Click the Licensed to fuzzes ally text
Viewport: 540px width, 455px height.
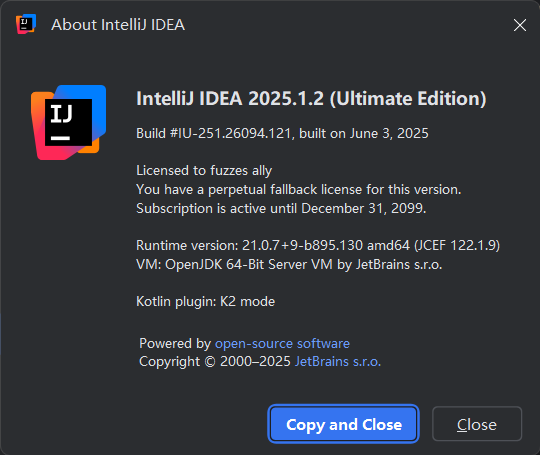(204, 171)
